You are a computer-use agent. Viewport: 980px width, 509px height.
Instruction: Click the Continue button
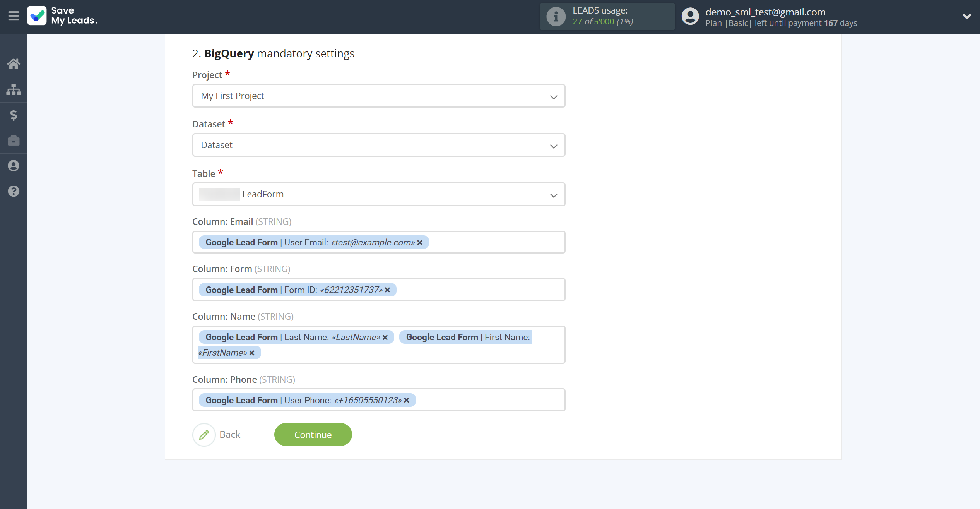point(313,435)
